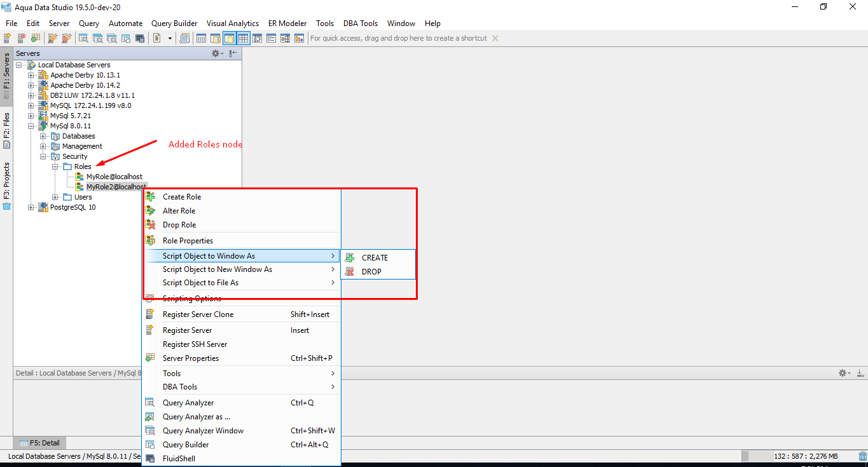Close the quick access shortcut bar
Image resolution: width=868 pixels, height=467 pixels.
pyautogui.click(x=495, y=38)
